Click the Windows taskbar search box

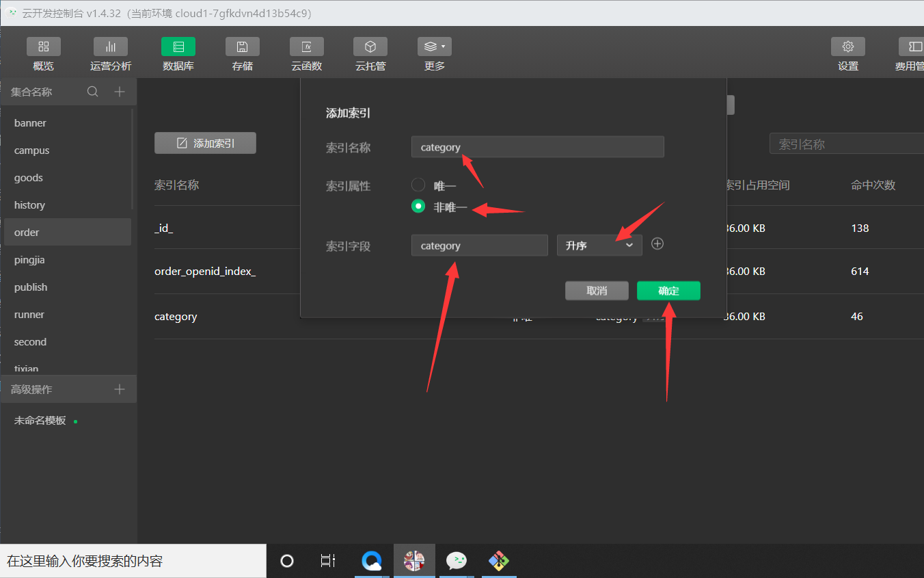click(133, 561)
